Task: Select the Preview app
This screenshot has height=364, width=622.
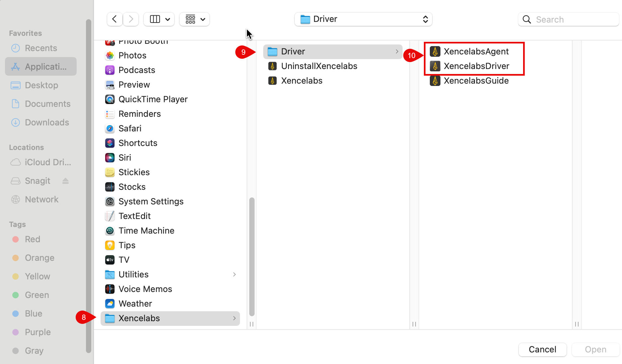Action: point(170,85)
